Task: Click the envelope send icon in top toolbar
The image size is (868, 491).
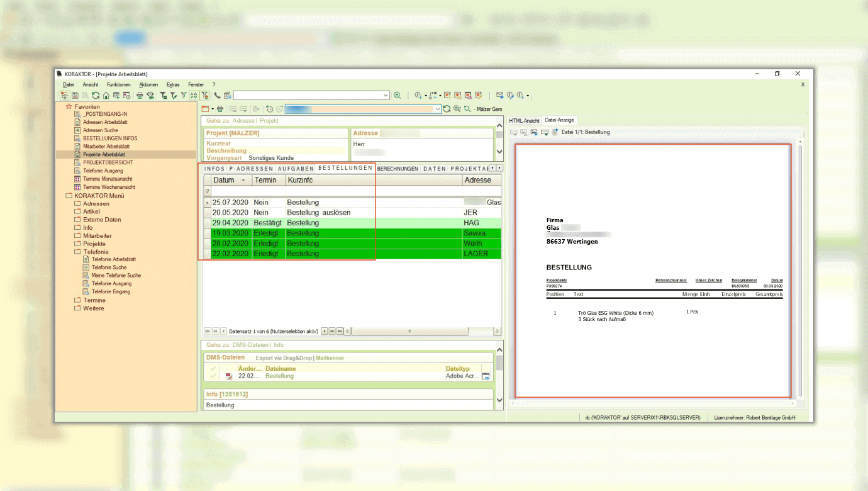Action: click(x=499, y=96)
